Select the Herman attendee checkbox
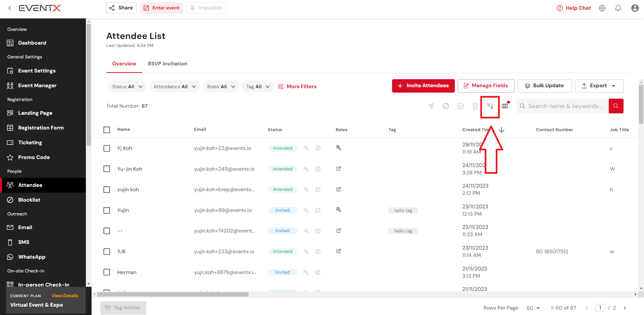Image resolution: width=644 pixels, height=315 pixels. point(107,272)
